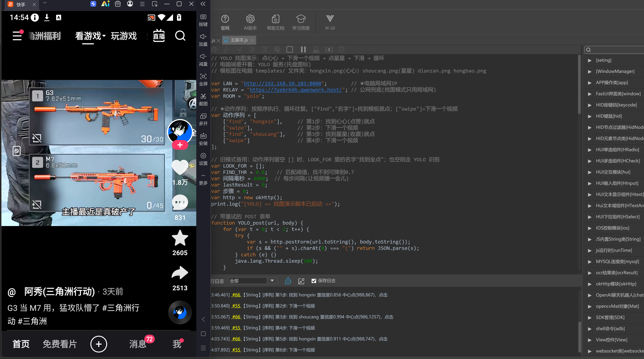The height and width of the screenshot is (359, 644).
Task: Raise volume with 加量 icon
Action: [x=203, y=40]
